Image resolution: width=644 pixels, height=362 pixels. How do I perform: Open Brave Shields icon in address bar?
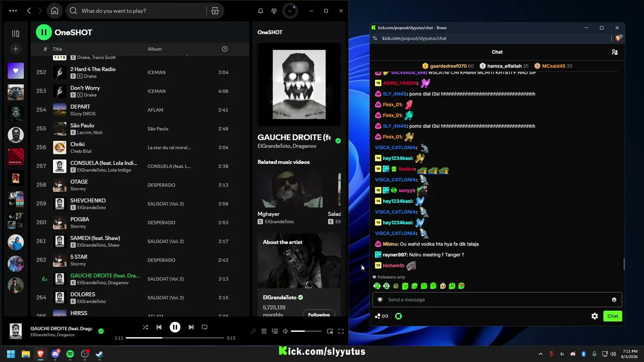(619, 38)
